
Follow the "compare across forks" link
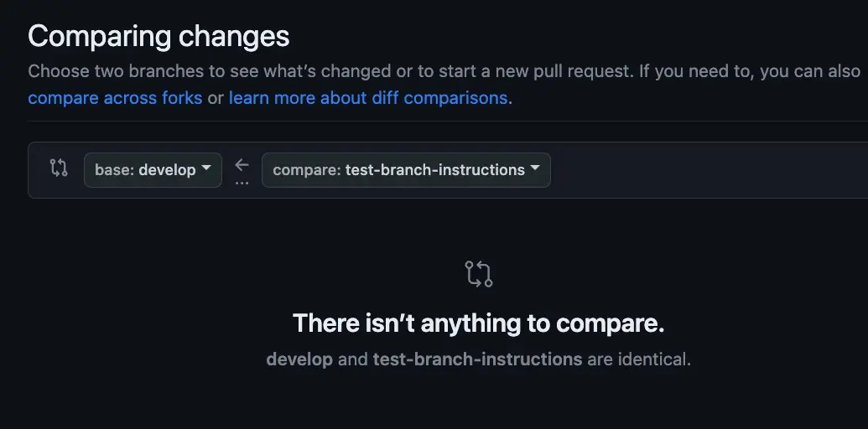point(115,98)
